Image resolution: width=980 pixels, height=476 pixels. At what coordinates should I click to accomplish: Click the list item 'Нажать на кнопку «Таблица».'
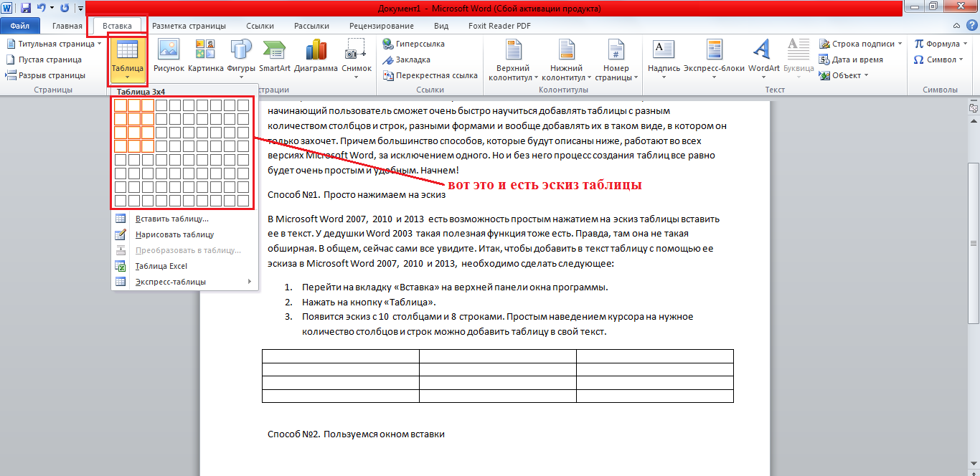(x=369, y=302)
